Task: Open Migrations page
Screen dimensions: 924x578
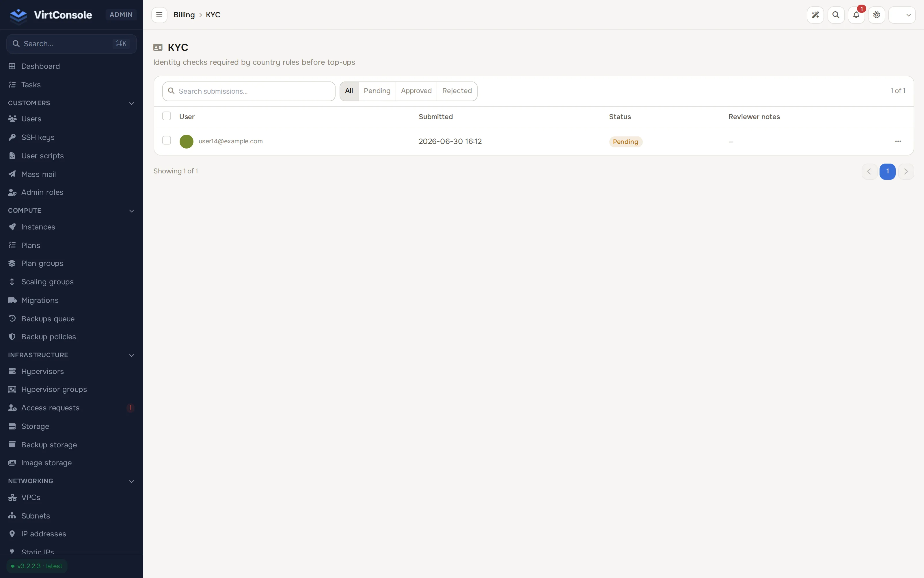Action: coord(71,301)
